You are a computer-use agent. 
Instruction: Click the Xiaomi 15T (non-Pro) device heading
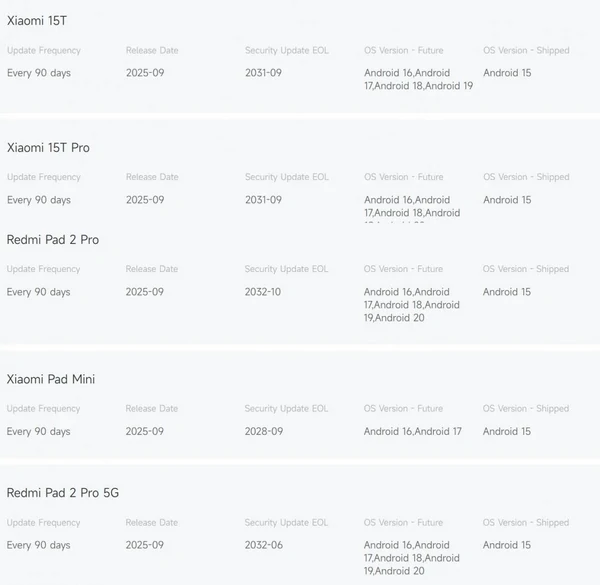click(x=37, y=21)
